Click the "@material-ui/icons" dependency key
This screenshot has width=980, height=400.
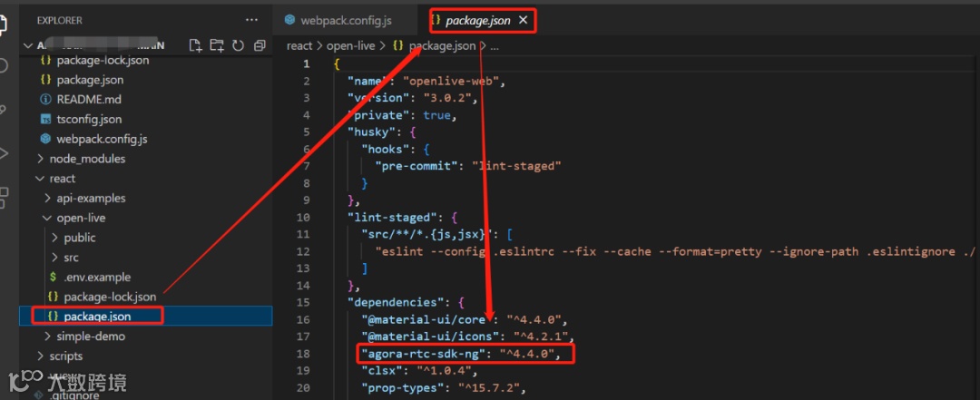point(430,337)
